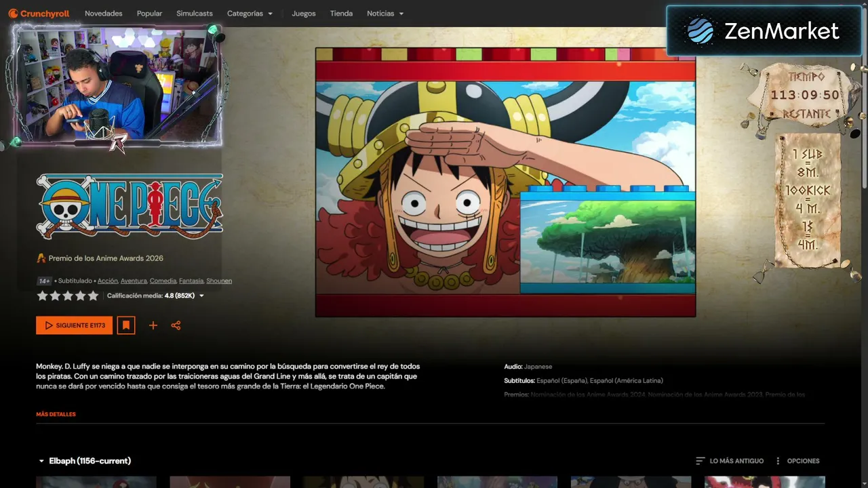Click the Tiempo Restante countdown timer
868x488 pixels.
click(x=804, y=96)
